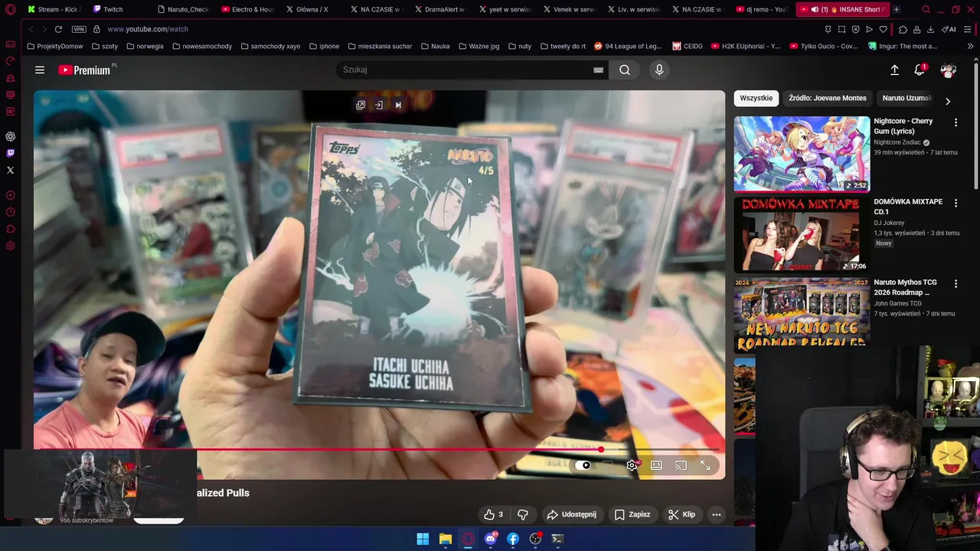
Task: Enter fullscreen video mode
Action: (x=705, y=465)
